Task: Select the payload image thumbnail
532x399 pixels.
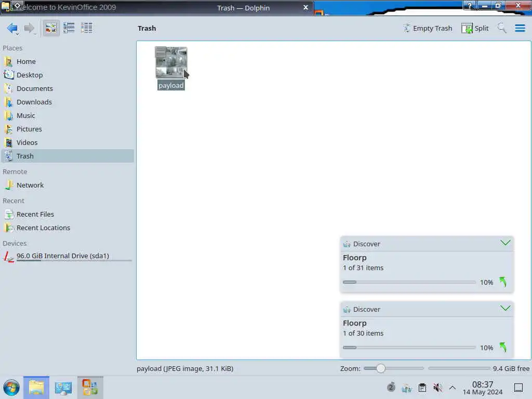Action: tap(171, 62)
